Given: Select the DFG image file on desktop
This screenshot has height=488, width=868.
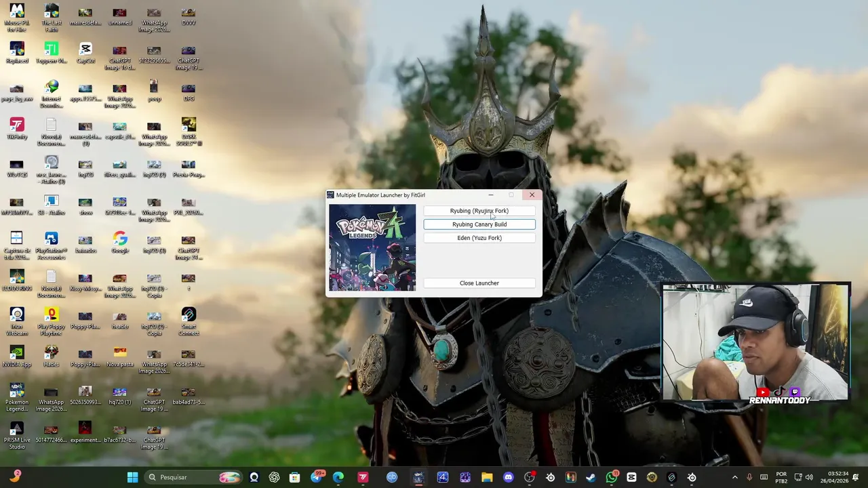Looking at the screenshot, I should [x=189, y=91].
